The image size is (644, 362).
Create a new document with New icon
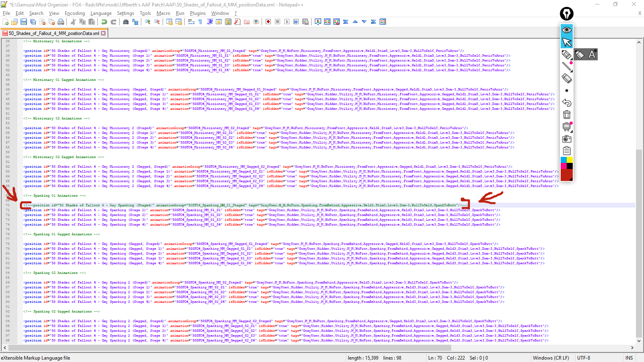6,22
